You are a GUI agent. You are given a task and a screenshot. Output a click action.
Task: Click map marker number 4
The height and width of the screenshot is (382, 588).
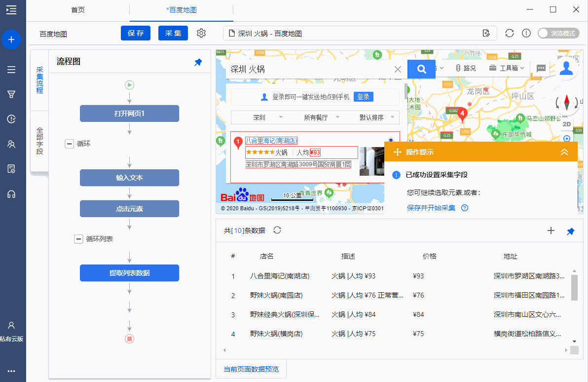tap(462, 114)
